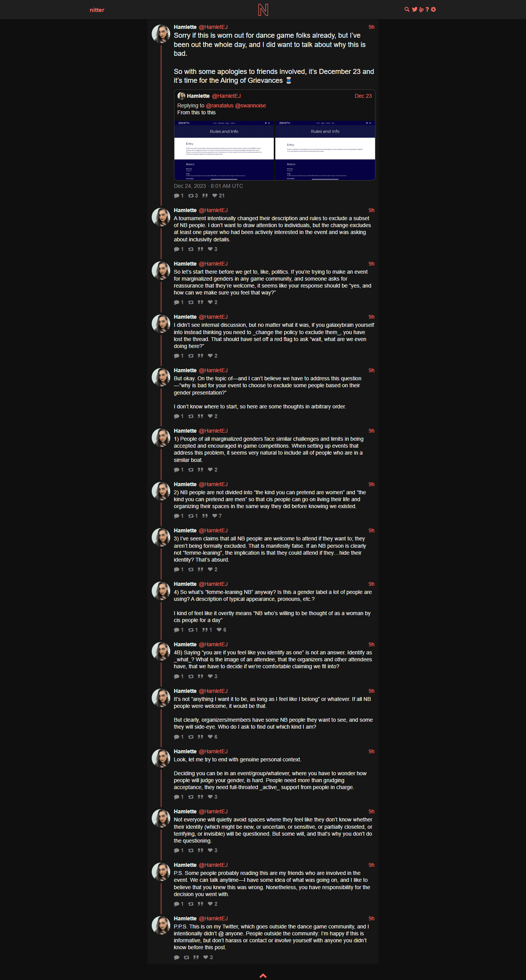This screenshot has height=980, width=526.
Task: Click the center Nitter N logo
Action: [263, 10]
